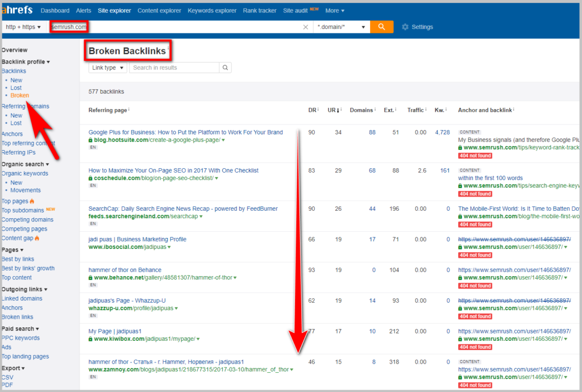Screen dimensions: 582x392
Task: Open My Page | jadipuas1 link
Action: pyautogui.click(x=115, y=331)
